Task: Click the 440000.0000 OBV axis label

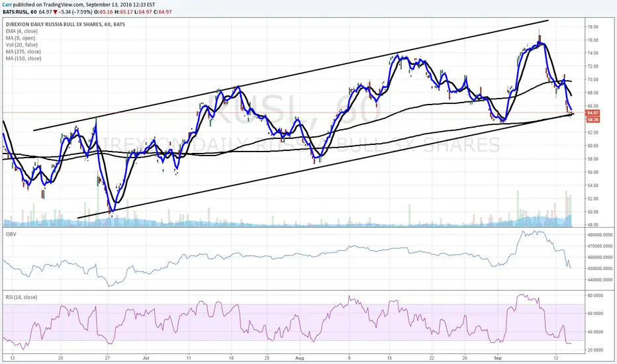Action: 600,280
